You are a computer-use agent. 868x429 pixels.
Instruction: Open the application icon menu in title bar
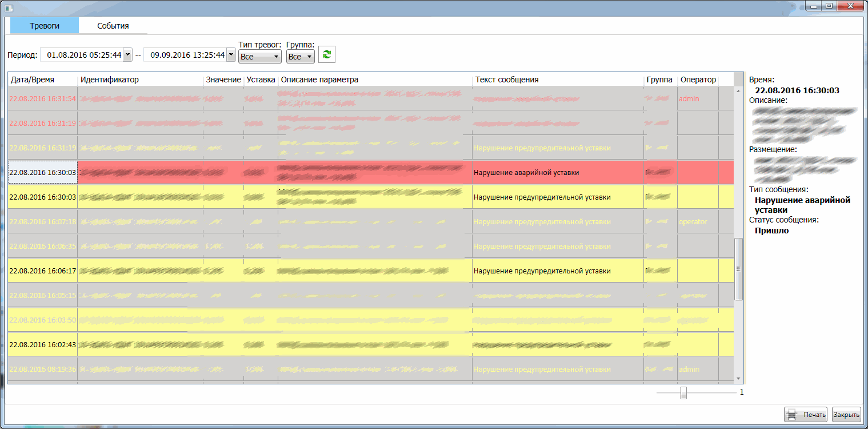click(9, 6)
